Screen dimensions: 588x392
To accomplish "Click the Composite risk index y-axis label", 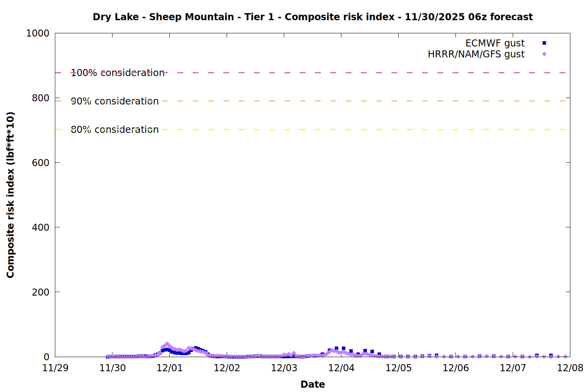I will pyautogui.click(x=11, y=195).
